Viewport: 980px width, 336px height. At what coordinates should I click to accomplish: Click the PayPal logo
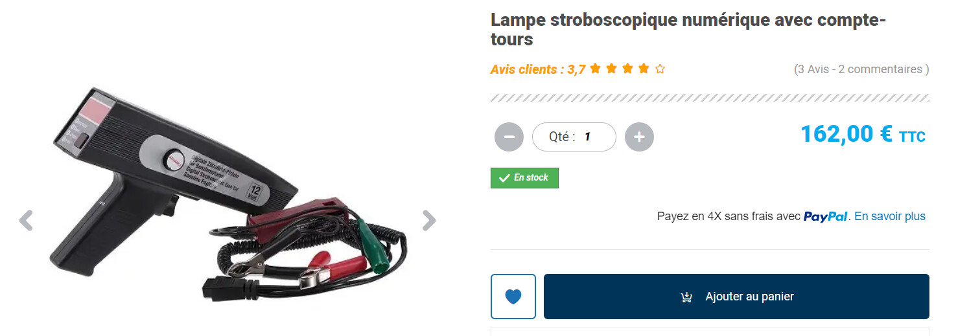pyautogui.click(x=826, y=217)
